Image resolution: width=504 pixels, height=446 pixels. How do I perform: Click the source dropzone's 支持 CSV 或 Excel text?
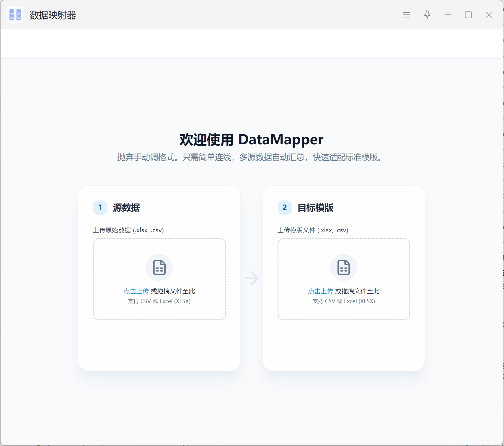(x=159, y=301)
